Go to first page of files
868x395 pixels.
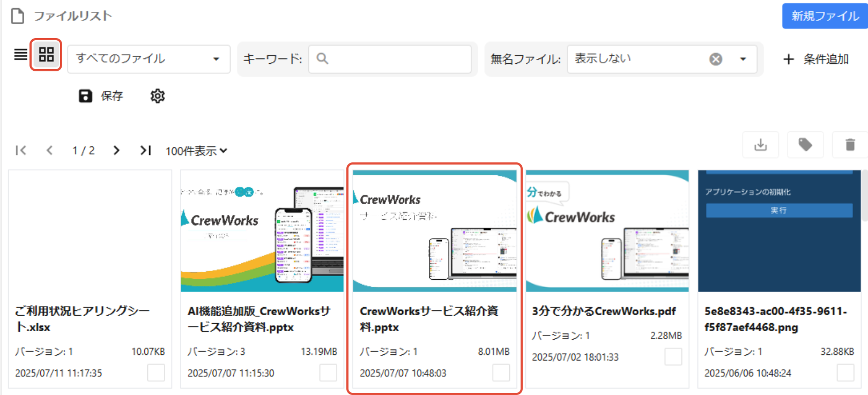pyautogui.click(x=21, y=151)
